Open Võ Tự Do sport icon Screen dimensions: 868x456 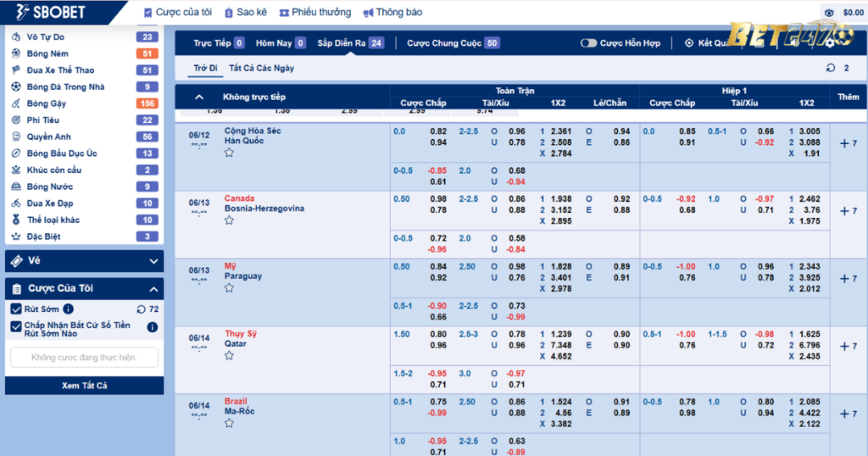[16, 37]
